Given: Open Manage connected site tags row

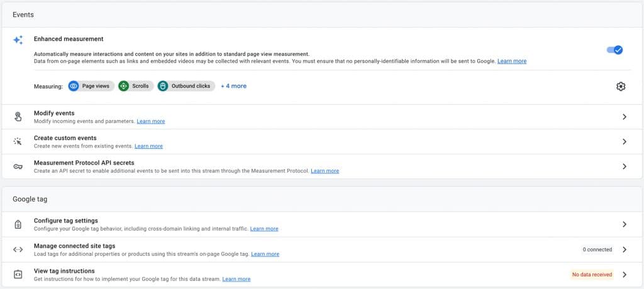Looking at the screenshot, I should tap(322, 249).
